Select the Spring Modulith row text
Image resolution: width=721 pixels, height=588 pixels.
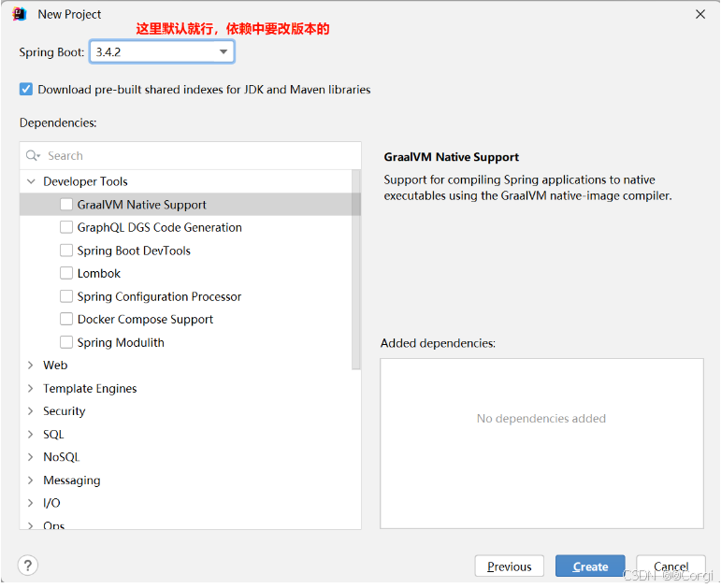[x=121, y=342]
